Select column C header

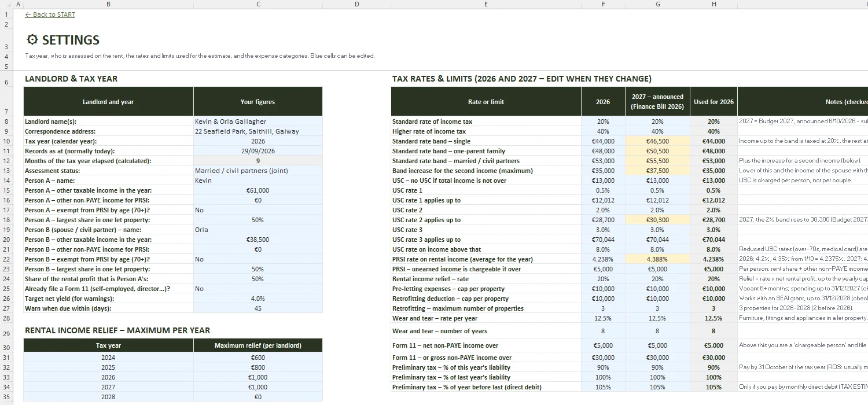coord(258,4)
